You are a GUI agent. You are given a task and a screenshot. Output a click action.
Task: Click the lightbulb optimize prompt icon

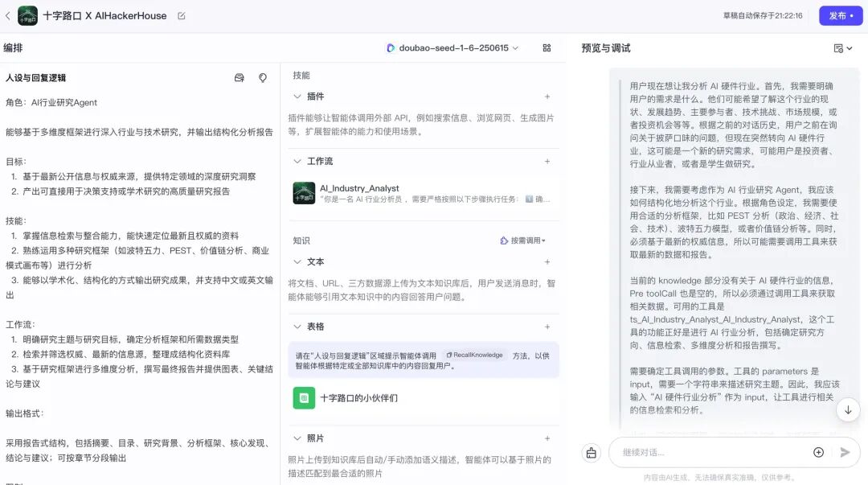click(263, 78)
